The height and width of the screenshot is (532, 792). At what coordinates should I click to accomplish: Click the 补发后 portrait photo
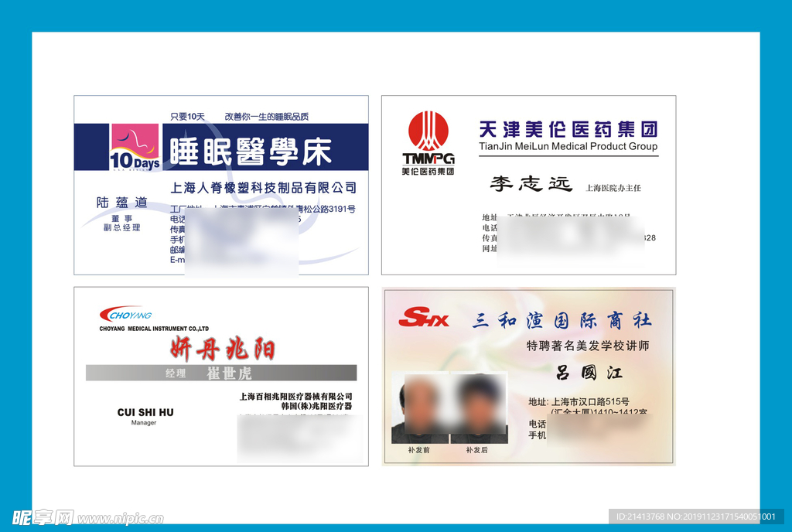(x=479, y=408)
